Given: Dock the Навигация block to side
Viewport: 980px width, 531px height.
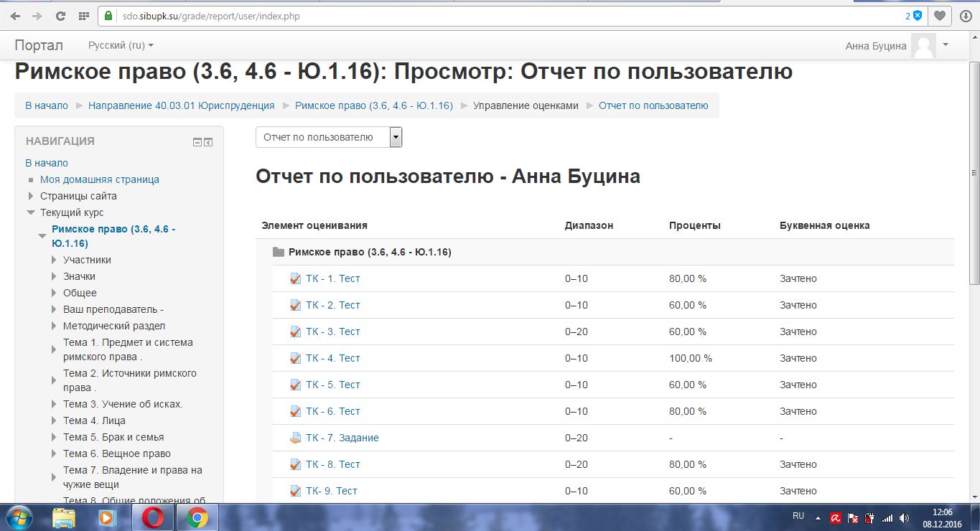Looking at the screenshot, I should tap(208, 142).
